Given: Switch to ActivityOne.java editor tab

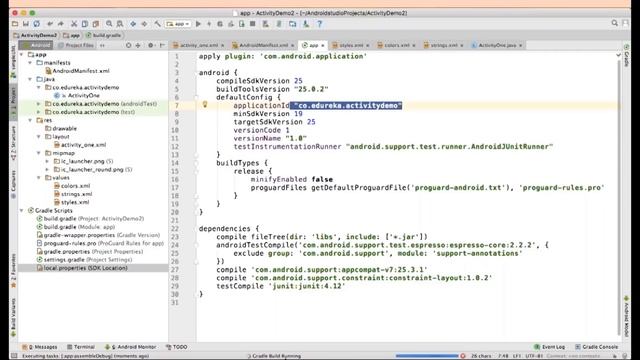Looking at the screenshot, I should [497, 45].
